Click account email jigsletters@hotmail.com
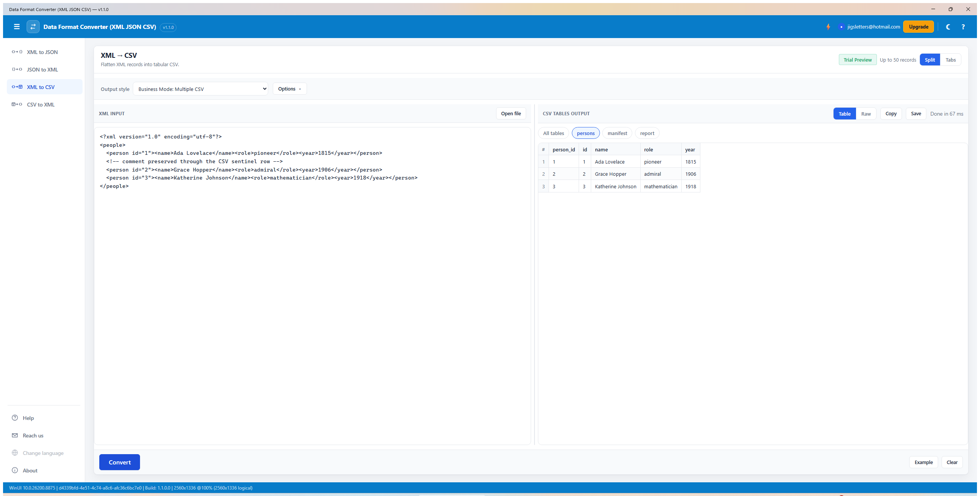 (x=873, y=27)
